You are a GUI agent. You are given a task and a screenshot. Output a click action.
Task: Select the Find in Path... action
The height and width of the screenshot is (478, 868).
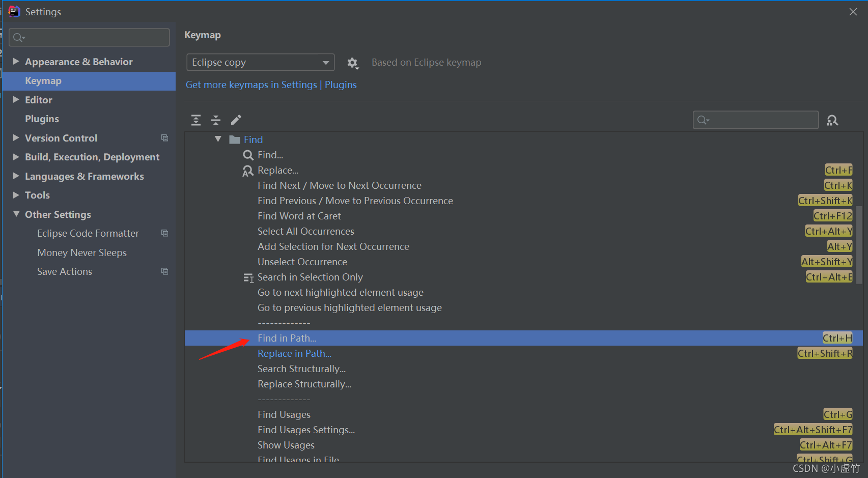coord(523,338)
